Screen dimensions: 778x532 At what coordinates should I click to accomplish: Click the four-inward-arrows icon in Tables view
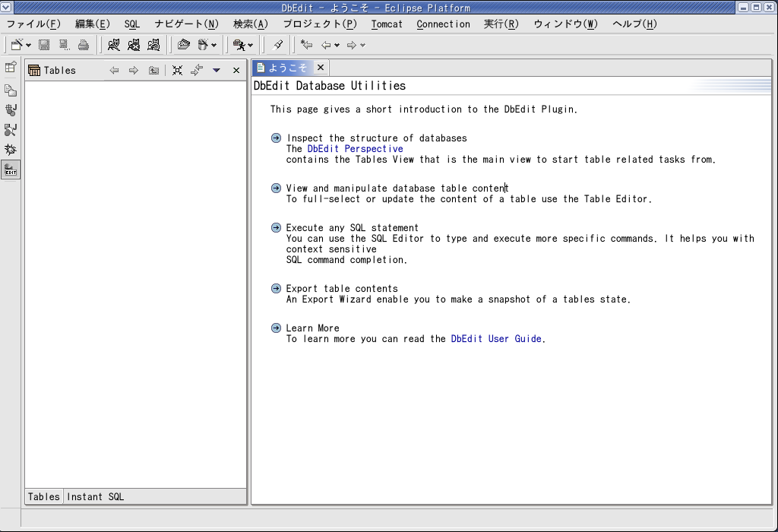(177, 71)
